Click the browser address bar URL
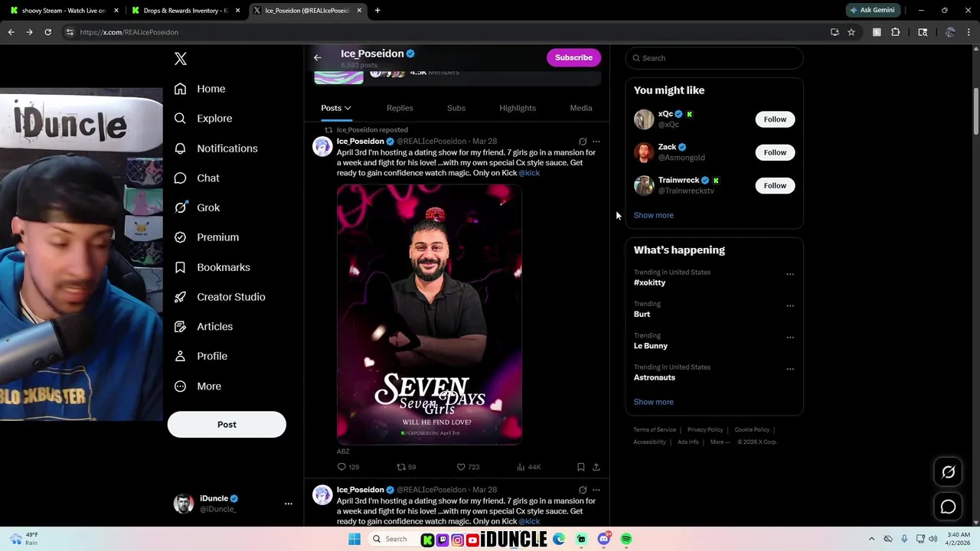 (129, 32)
